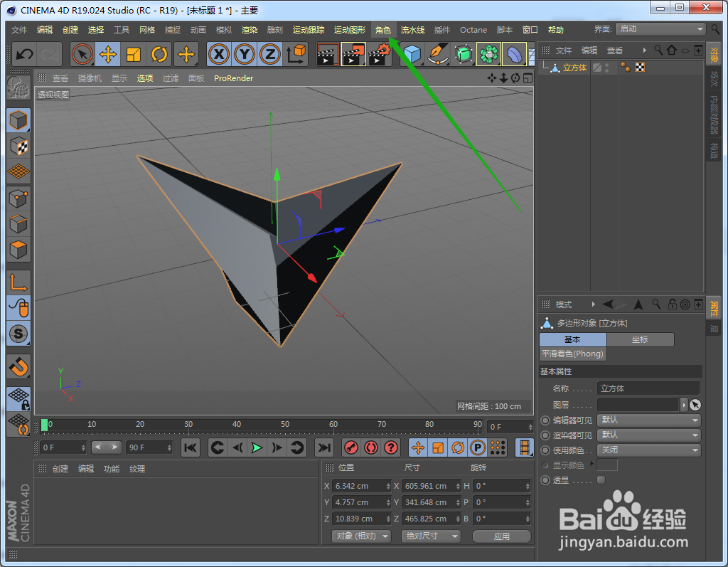Switch to Texture mode

(x=18, y=147)
